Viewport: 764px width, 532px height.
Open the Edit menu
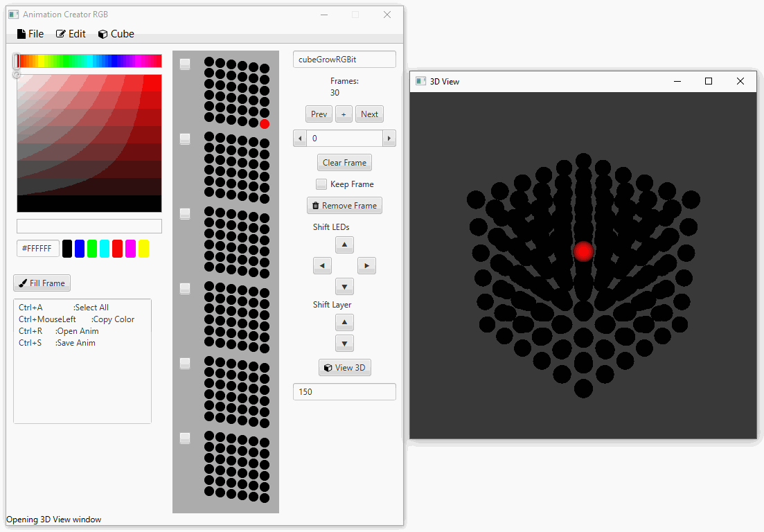click(x=71, y=34)
